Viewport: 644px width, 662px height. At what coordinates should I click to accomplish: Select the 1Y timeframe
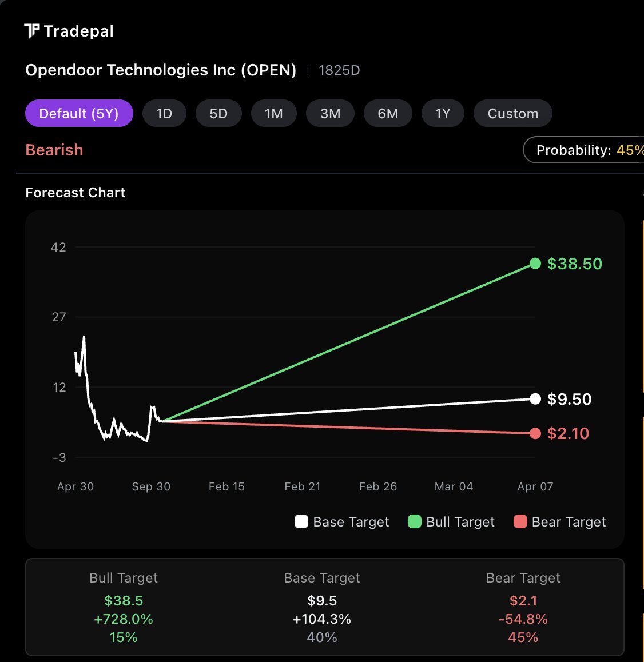pos(443,113)
